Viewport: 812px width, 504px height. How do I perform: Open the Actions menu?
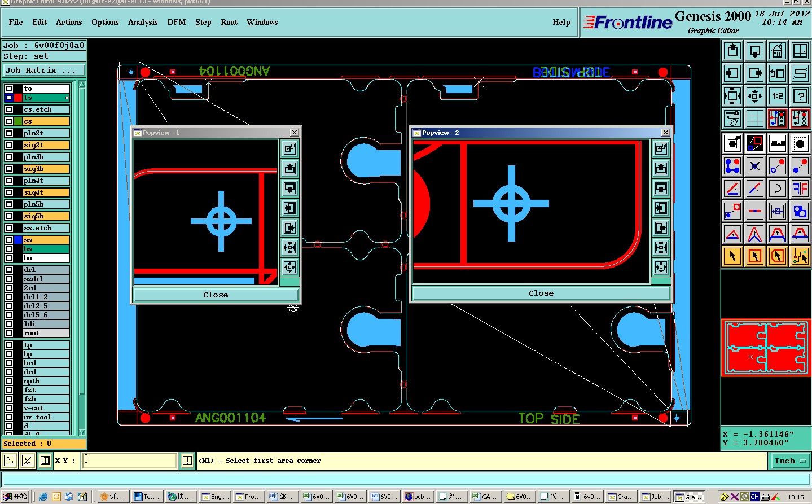click(x=69, y=22)
